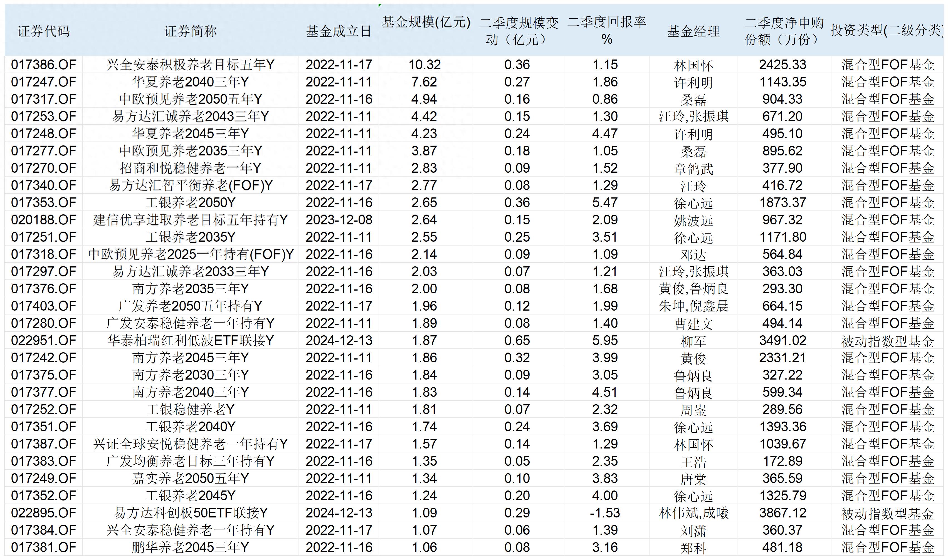The image size is (948, 560).
Task: Select the fund name 华夏养老2040三年Y
Action: [x=191, y=82]
